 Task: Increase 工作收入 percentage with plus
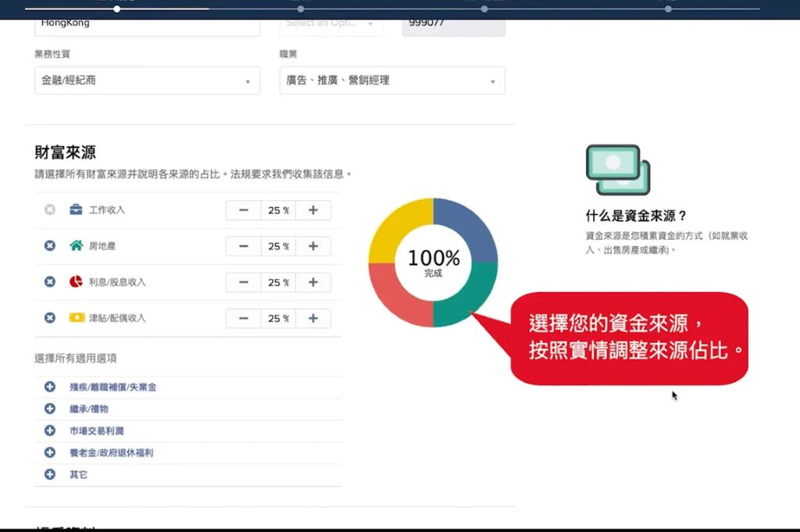313,210
